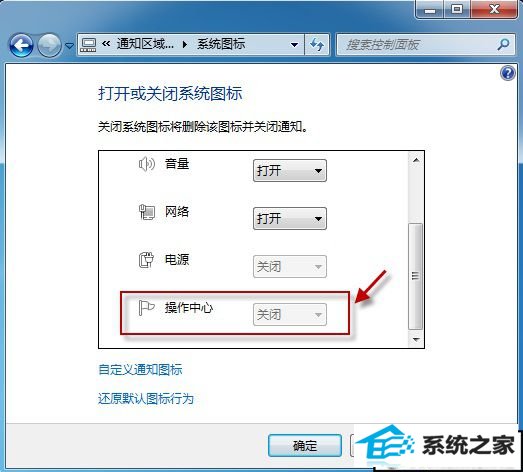The image size is (523, 472).
Task: Confirm with the 确定 button
Action: (x=305, y=446)
